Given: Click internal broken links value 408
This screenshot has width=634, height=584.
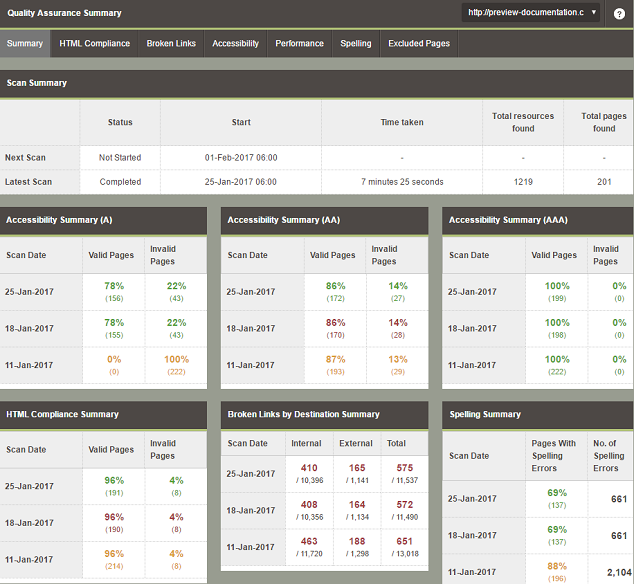Looking at the screenshot, I should [309, 505].
